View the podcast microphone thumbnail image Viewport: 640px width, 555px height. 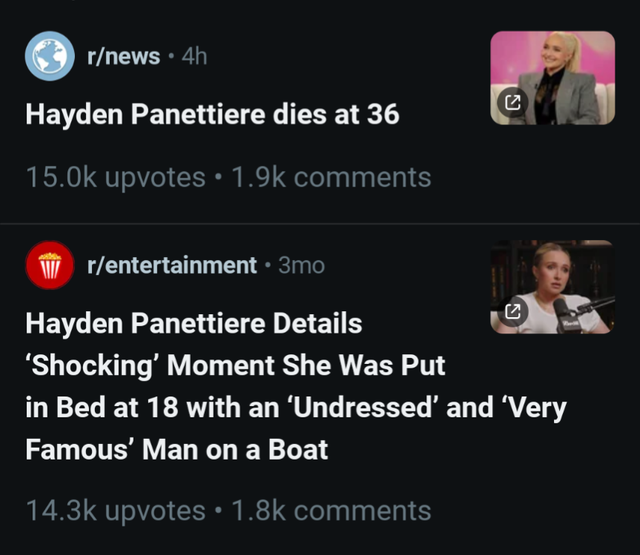553,287
